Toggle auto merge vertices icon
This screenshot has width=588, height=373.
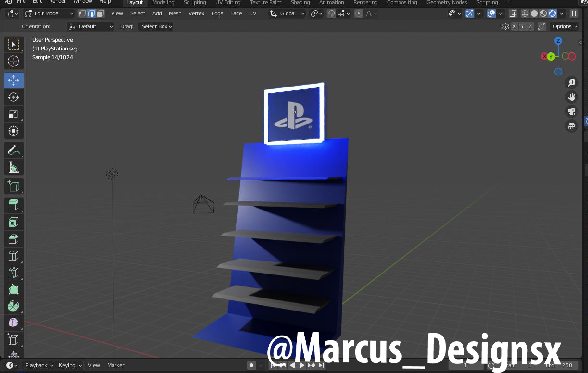(542, 26)
